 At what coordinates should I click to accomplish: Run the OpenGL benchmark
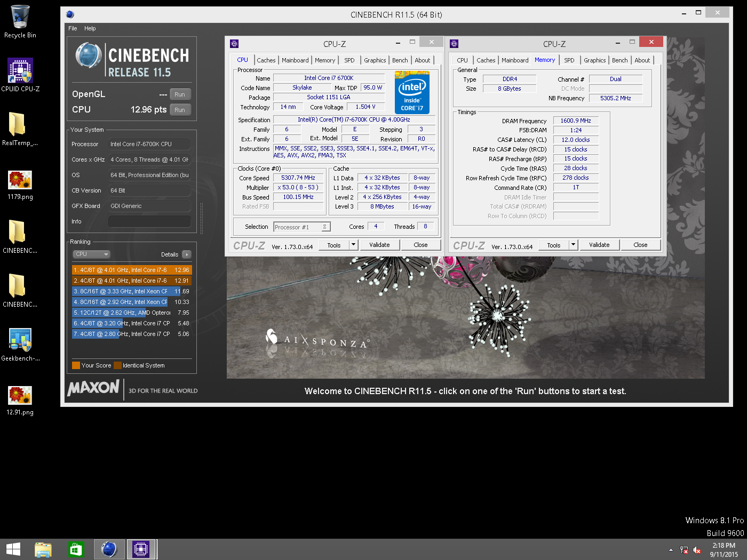[x=180, y=94]
